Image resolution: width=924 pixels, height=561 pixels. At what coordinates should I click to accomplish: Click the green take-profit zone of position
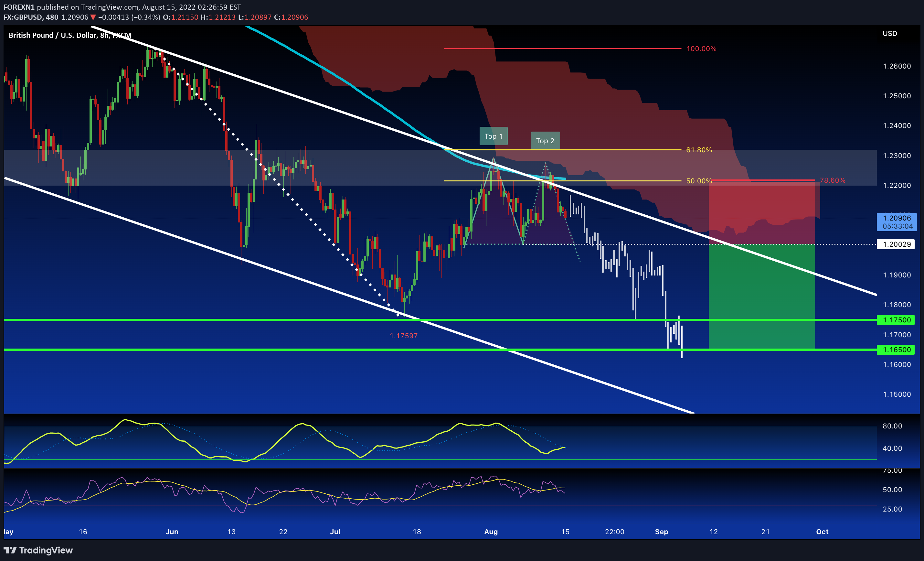click(x=762, y=297)
